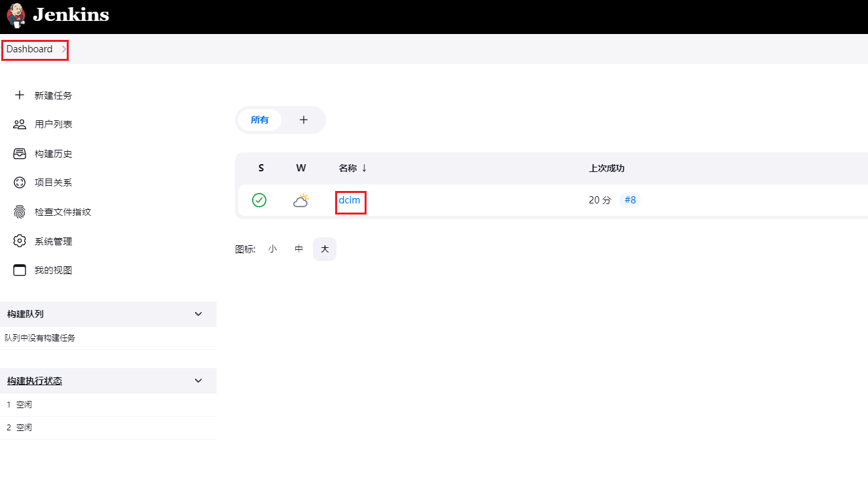This screenshot has width=868, height=501.
Task: Set icon size to 大
Action: click(325, 249)
